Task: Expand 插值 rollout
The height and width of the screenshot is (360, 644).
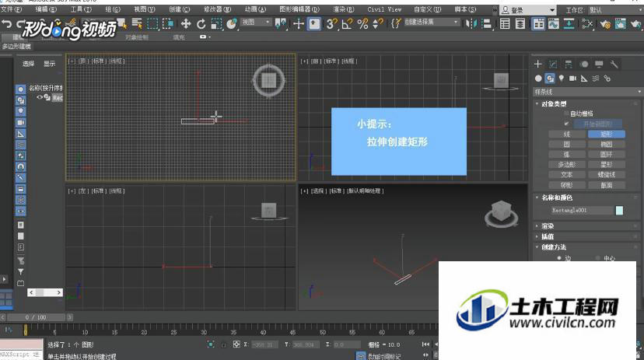Action: [547, 237]
